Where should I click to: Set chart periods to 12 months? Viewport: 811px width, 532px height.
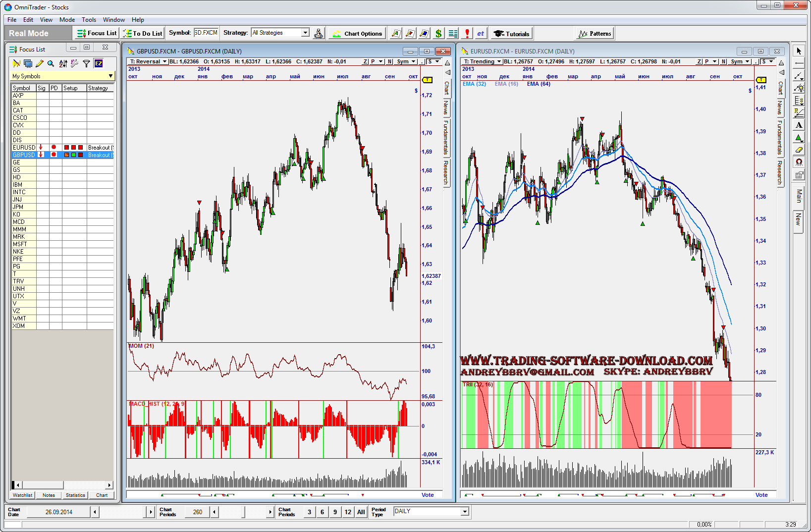pyautogui.click(x=348, y=512)
